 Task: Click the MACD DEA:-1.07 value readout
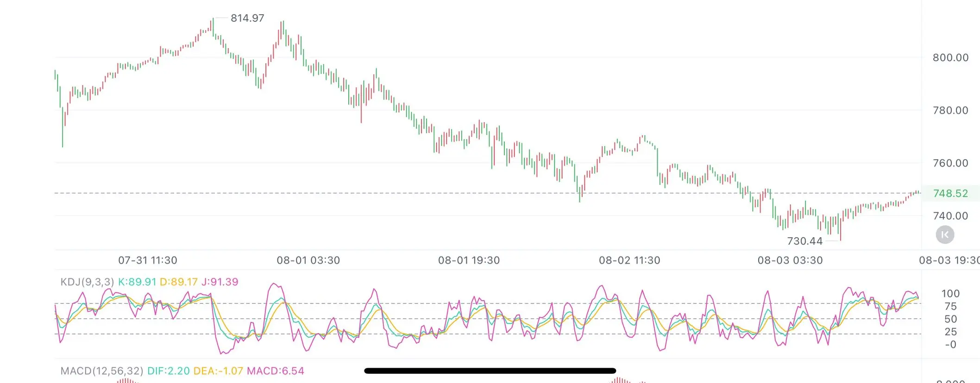[x=218, y=371]
